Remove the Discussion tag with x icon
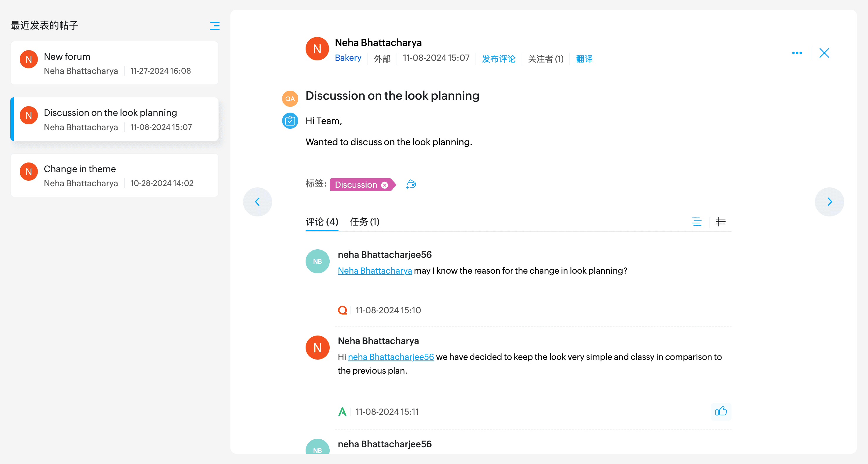This screenshot has width=868, height=464. click(385, 185)
